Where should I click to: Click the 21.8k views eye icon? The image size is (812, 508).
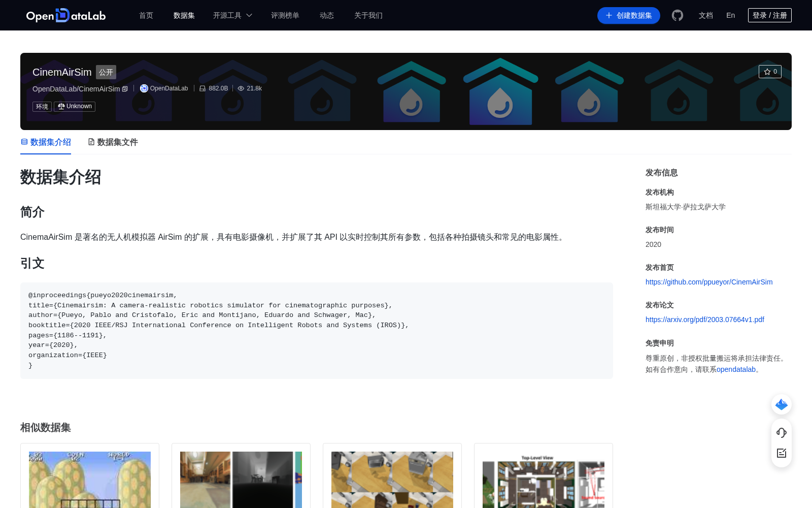tap(241, 88)
